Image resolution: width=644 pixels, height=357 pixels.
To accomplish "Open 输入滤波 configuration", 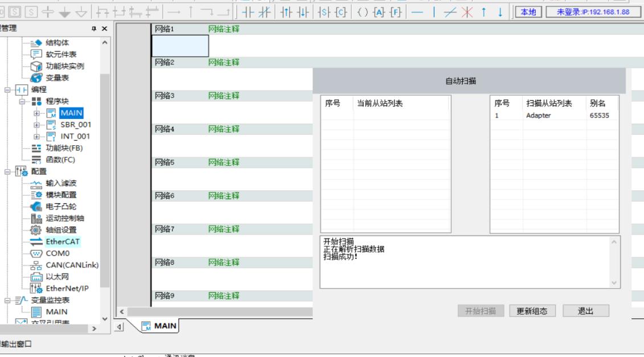I will pyautogui.click(x=61, y=183).
